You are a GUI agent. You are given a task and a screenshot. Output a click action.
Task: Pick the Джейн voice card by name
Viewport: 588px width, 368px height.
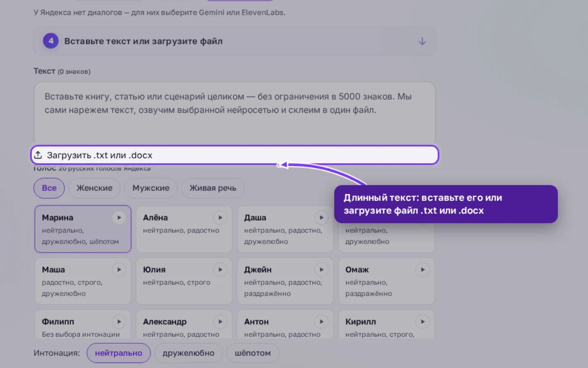pos(258,270)
